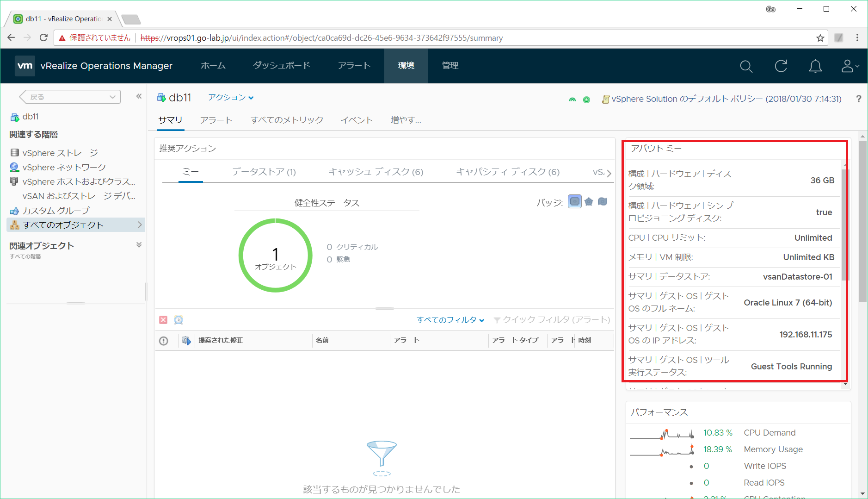Expand the すべてのフィルタ dropdown
868x499 pixels.
pyautogui.click(x=450, y=320)
